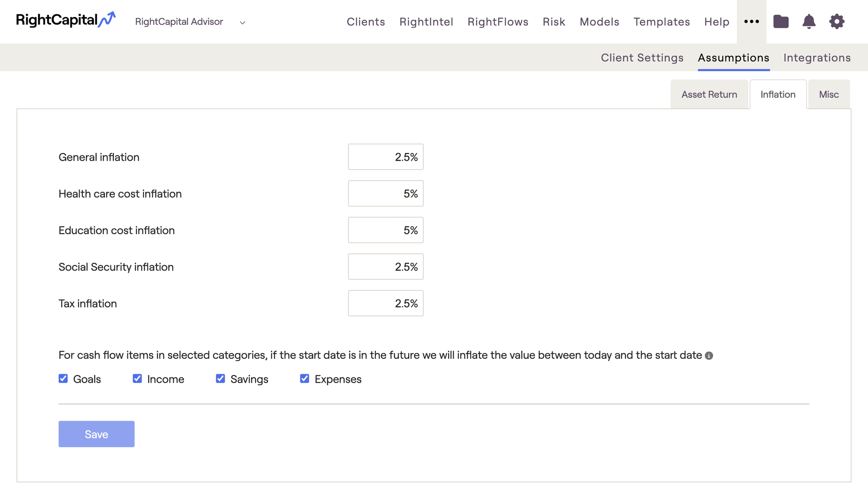Click the RightCapital logo
868x500 pixels.
(x=66, y=20)
